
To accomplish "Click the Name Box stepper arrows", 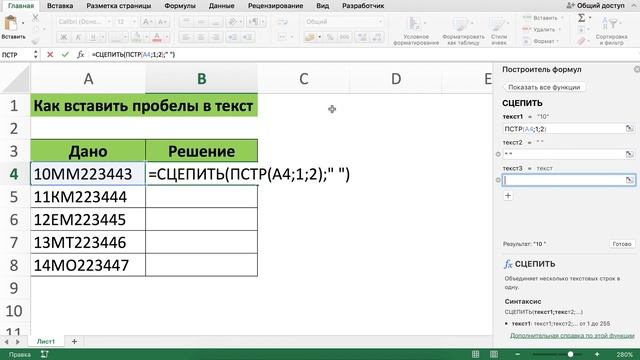I will 36,54.
